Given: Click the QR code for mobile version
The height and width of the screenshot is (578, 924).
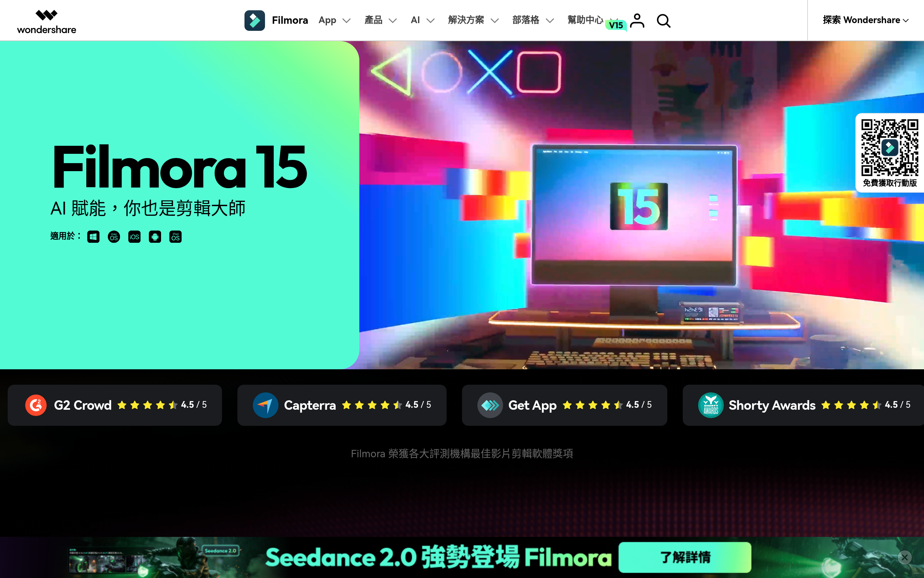Looking at the screenshot, I should pos(890,148).
